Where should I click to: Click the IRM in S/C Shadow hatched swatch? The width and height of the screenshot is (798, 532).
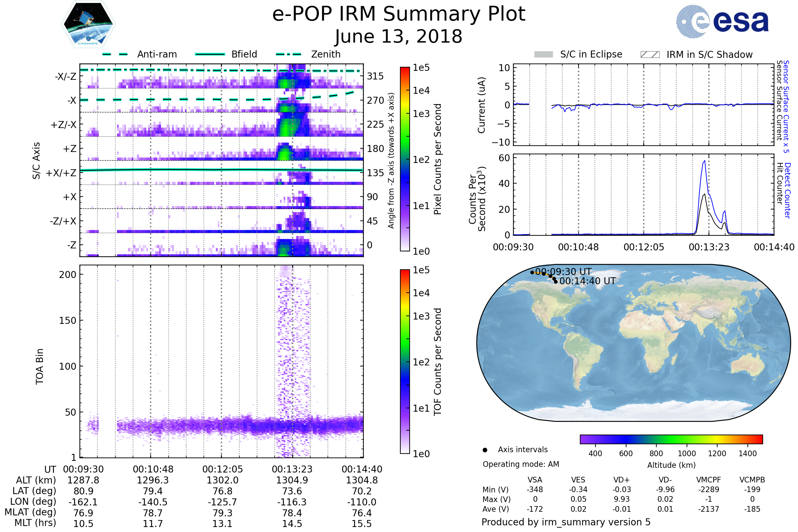650,55
